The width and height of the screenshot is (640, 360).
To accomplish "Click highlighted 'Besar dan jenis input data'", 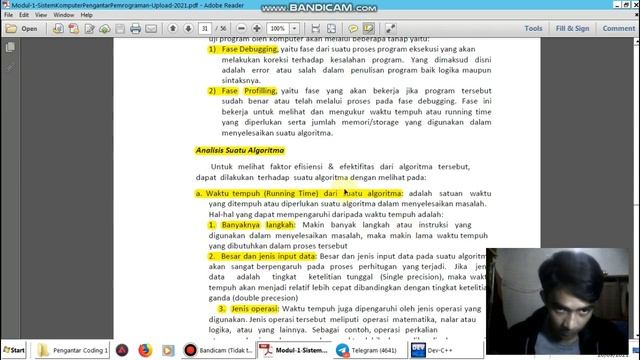I will coord(268,256).
